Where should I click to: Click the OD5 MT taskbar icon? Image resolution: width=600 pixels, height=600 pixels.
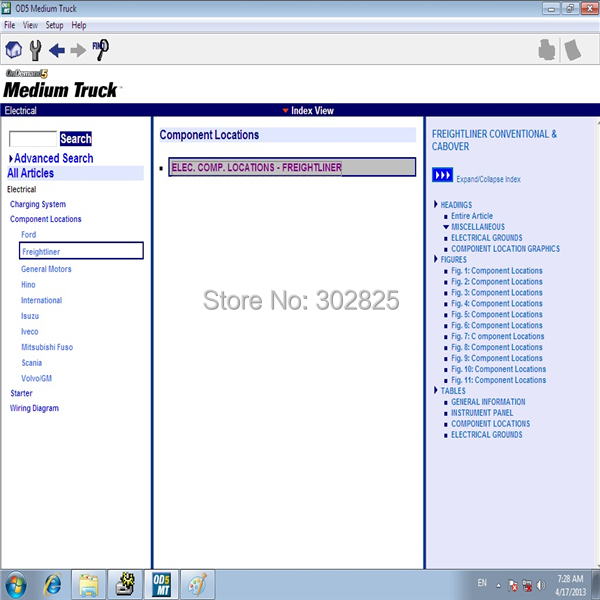tap(160, 583)
